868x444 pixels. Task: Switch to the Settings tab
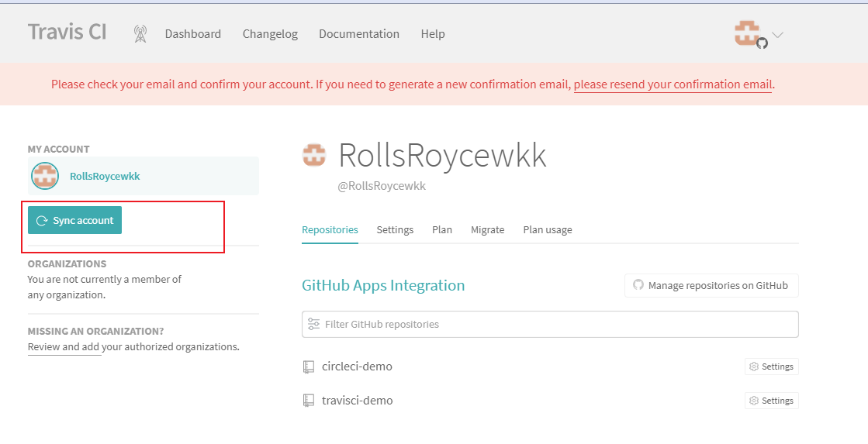tap(395, 230)
